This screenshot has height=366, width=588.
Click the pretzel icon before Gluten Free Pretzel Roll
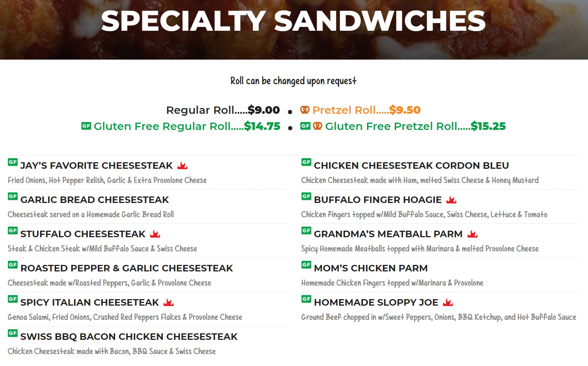coord(317,126)
